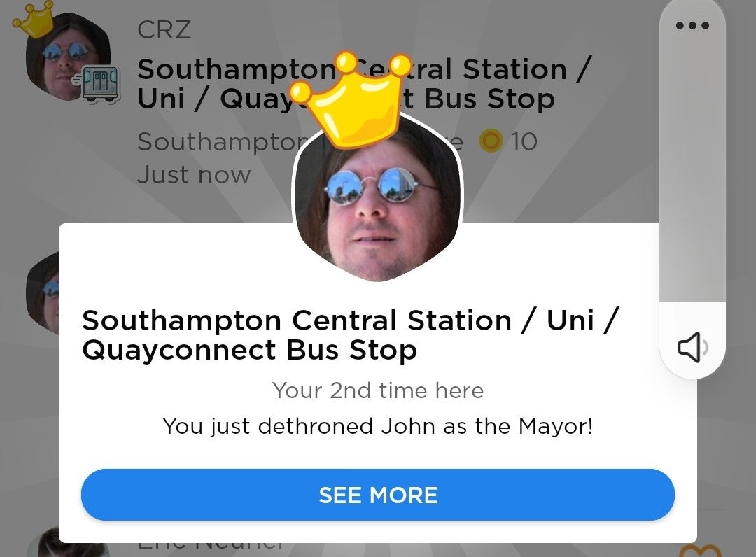Viewport: 756px width, 557px height.
Task: Tap the 'Your 2nd time here' text
Action: click(x=377, y=390)
